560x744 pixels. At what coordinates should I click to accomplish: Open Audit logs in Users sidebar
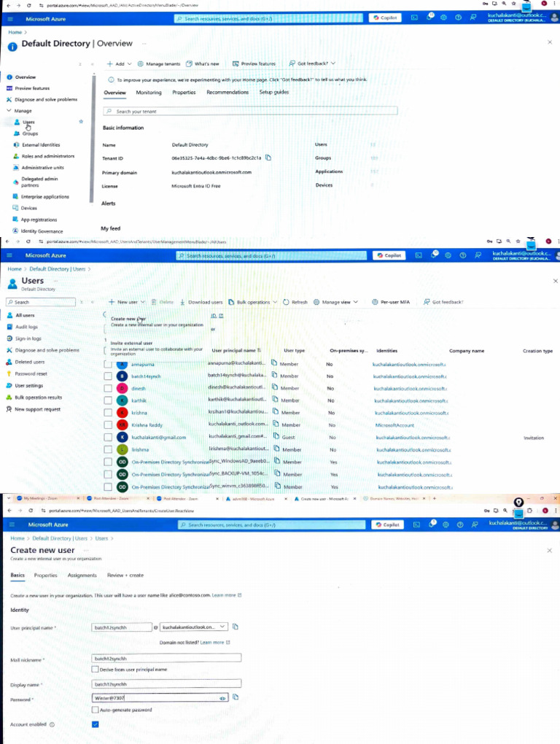coord(26,327)
